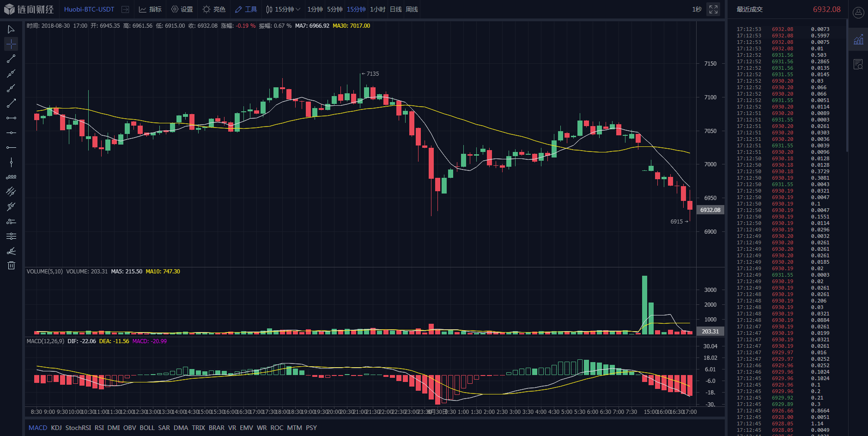Switch to the 周线 weekly interval
Image resolution: width=868 pixels, height=436 pixels.
[412, 9]
